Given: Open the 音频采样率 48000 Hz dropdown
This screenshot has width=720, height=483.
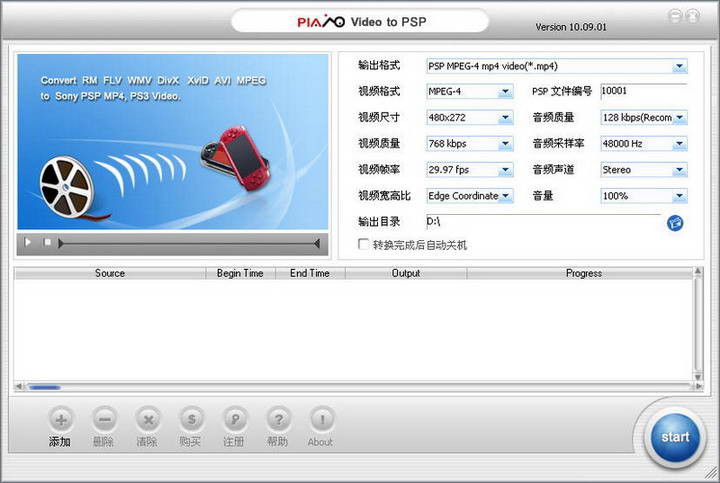Looking at the screenshot, I should pos(644,144).
